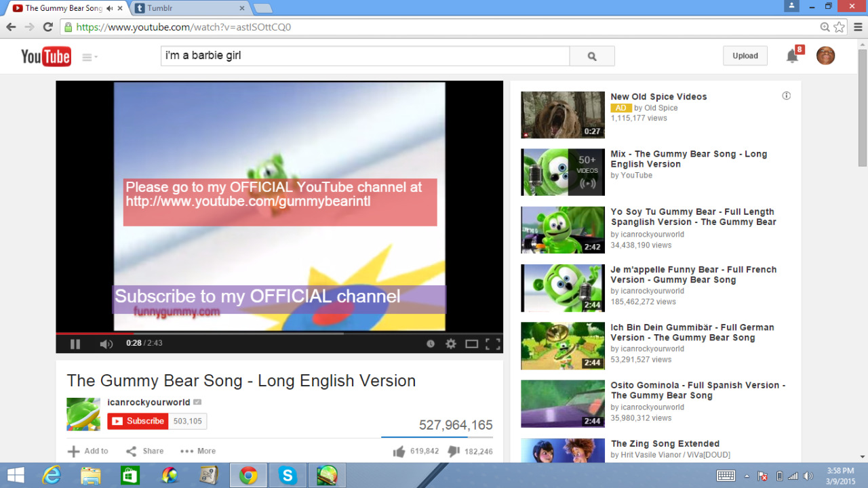This screenshot has width=868, height=488.
Task: Switch to the Tumblr browser tab
Action: click(189, 8)
